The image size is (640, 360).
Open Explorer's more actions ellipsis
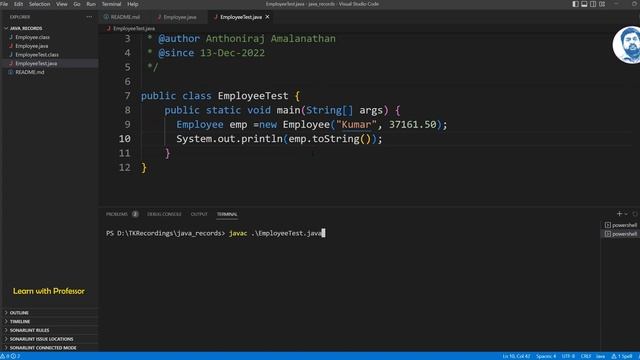(x=89, y=17)
